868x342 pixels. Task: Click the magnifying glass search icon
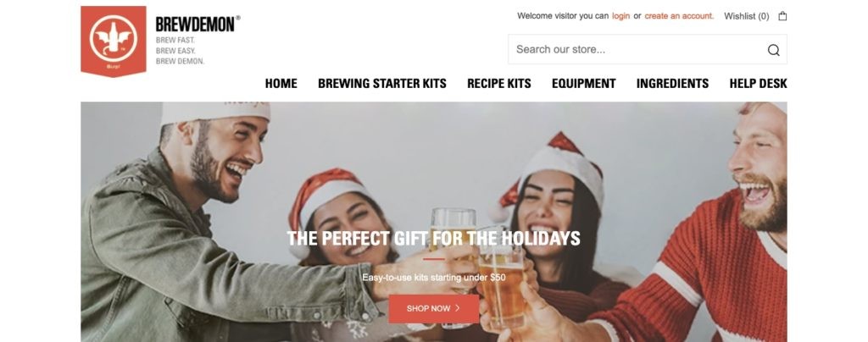click(x=773, y=50)
